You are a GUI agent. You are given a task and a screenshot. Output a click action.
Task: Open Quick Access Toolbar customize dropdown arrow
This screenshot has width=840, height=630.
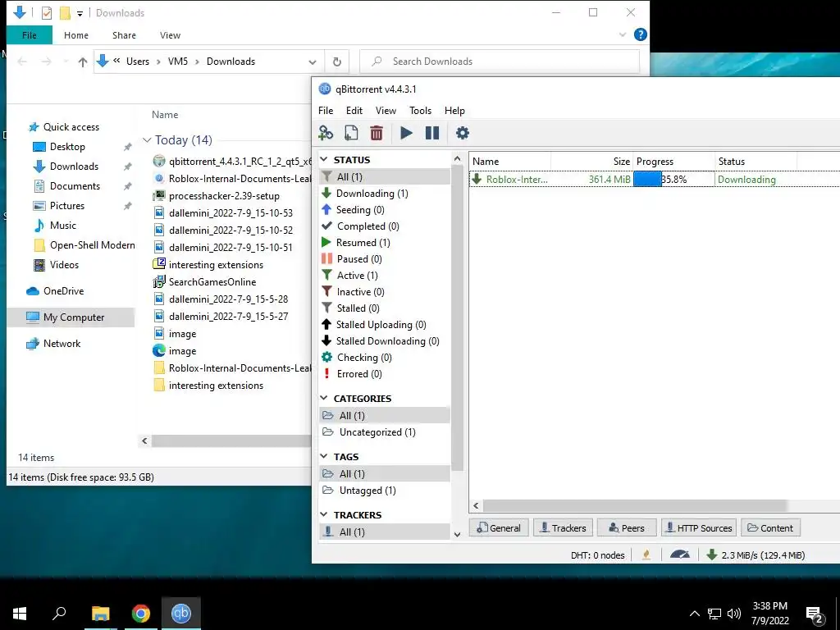click(x=80, y=13)
